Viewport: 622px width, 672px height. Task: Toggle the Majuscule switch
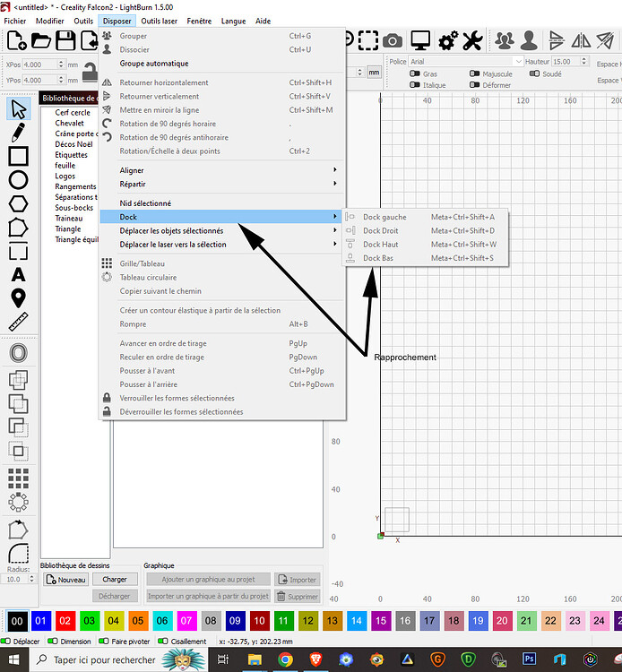474,73
